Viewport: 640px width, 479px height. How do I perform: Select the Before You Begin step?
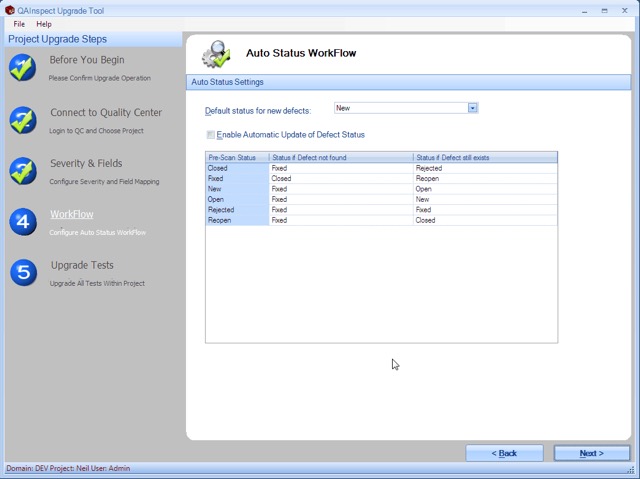pos(87,60)
